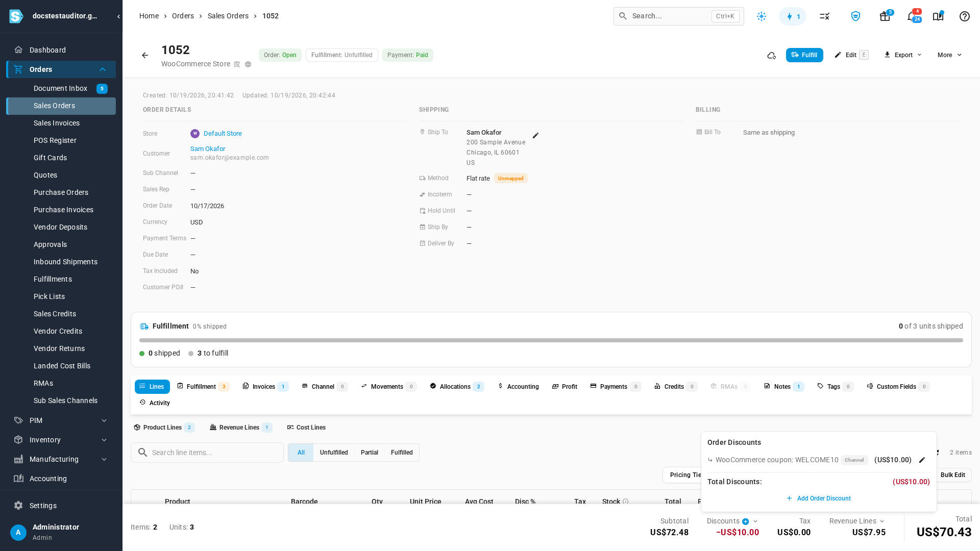Open the notifications bell icon
Viewport: 980px width, 551px height.
912,16
